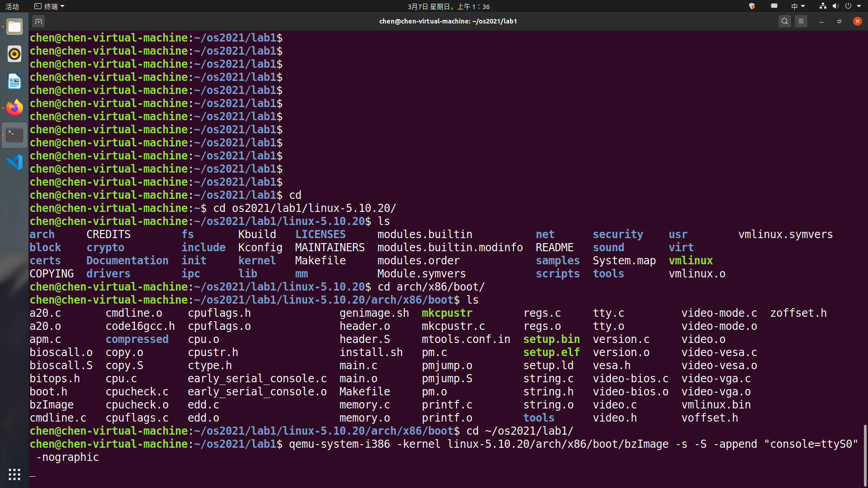
Task: Open the date and time calendar menu
Action: tap(448, 6)
